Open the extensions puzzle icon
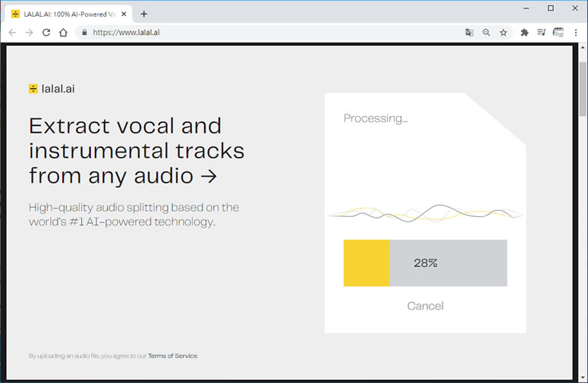 coord(524,33)
